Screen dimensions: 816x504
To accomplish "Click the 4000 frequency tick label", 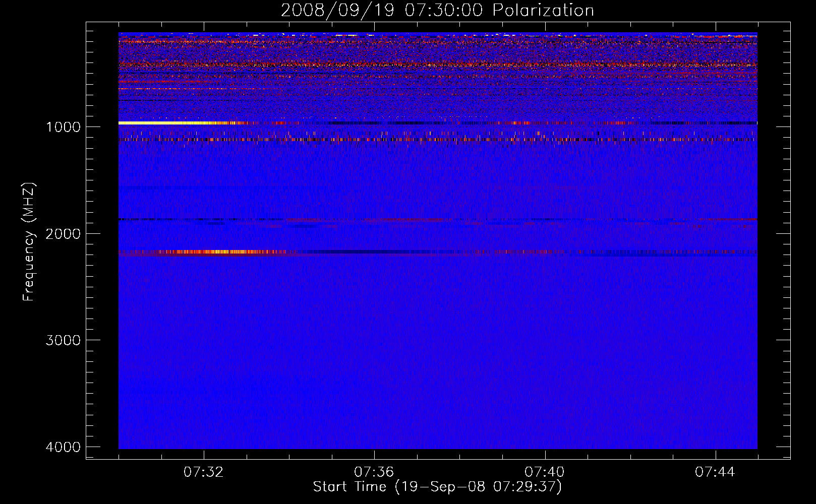I will click(x=63, y=447).
